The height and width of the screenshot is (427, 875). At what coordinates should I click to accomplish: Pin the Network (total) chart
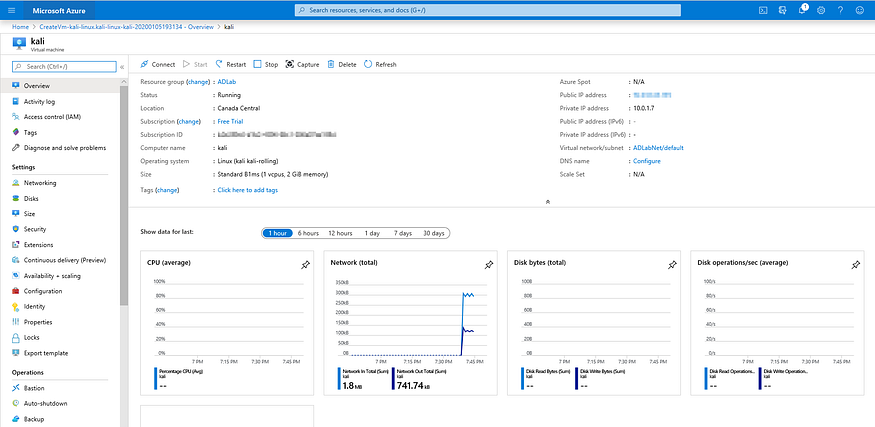(488, 264)
